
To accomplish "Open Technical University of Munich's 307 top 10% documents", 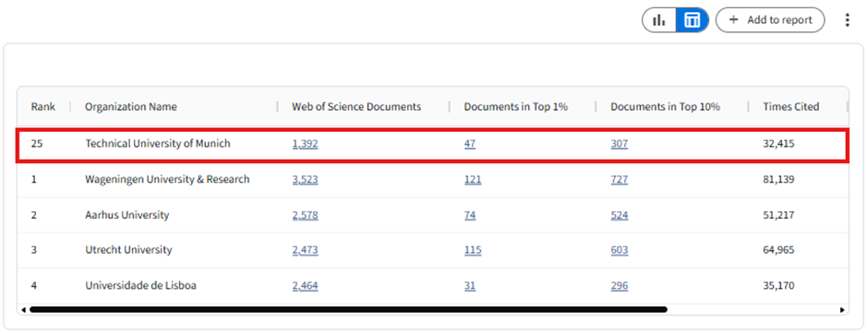I will [620, 144].
